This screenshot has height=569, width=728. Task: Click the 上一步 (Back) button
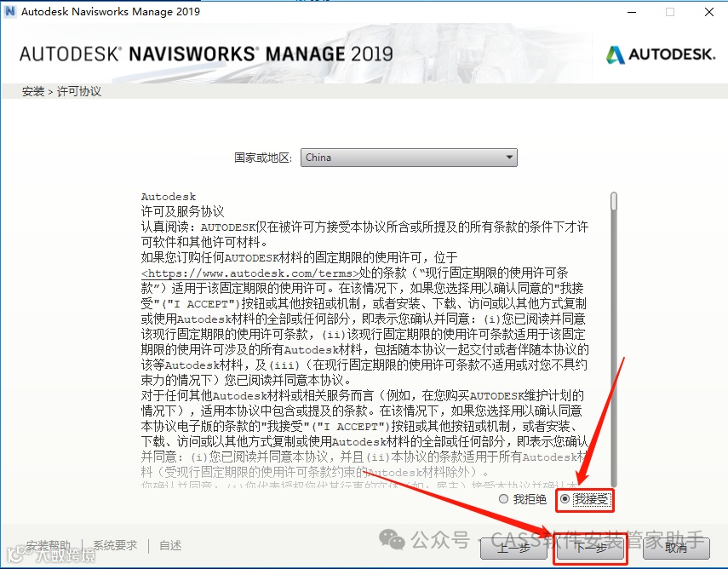click(x=514, y=548)
